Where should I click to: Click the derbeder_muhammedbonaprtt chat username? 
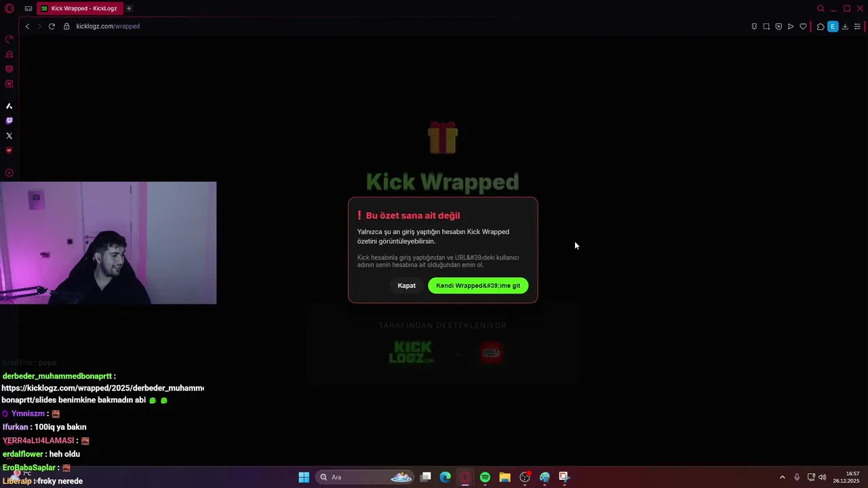point(57,375)
